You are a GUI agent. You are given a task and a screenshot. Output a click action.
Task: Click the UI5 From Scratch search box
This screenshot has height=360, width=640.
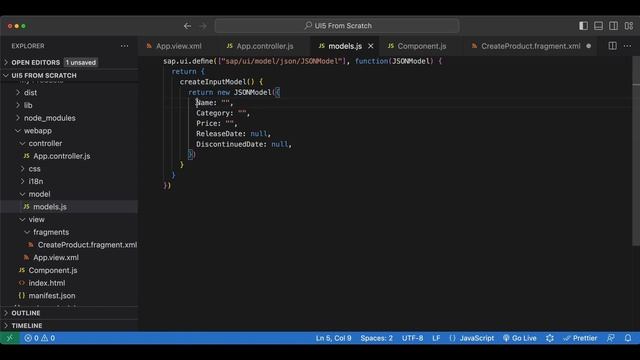coord(337,26)
